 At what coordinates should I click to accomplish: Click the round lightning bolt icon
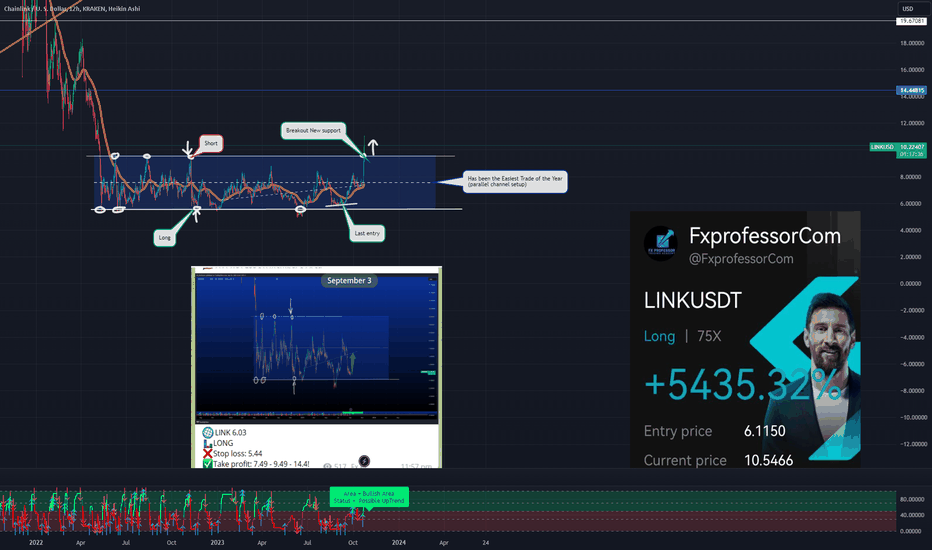tap(364, 461)
